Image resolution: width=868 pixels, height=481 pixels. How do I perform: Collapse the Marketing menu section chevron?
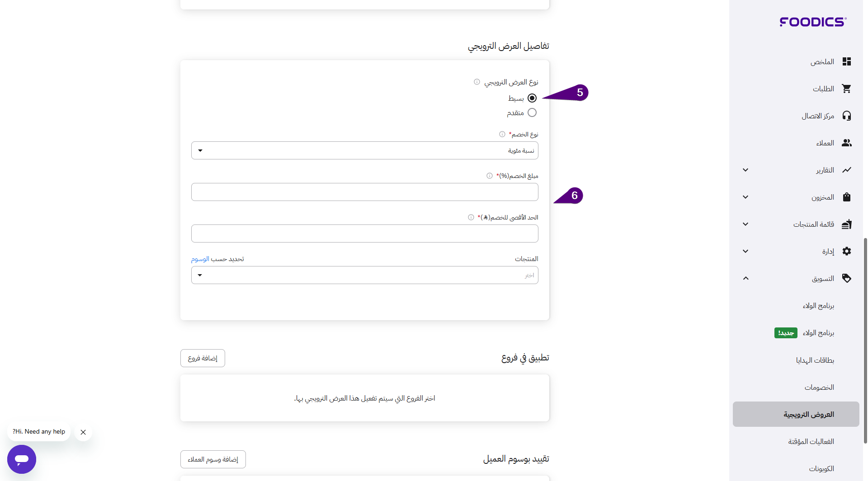coord(745,279)
